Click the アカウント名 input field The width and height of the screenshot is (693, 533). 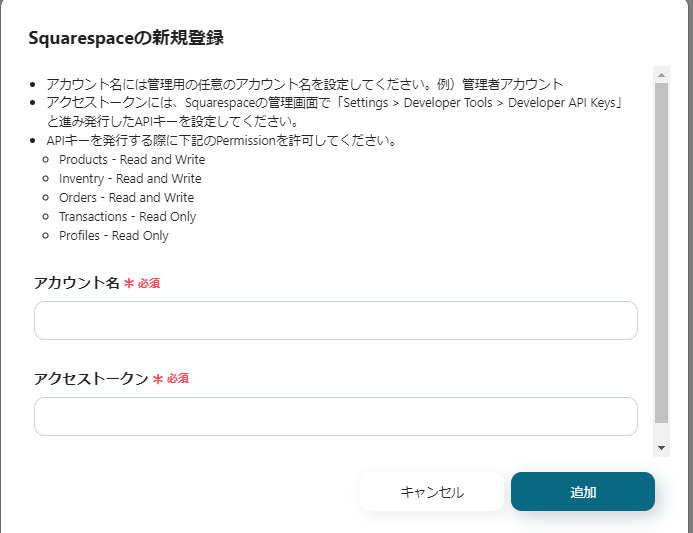point(335,321)
